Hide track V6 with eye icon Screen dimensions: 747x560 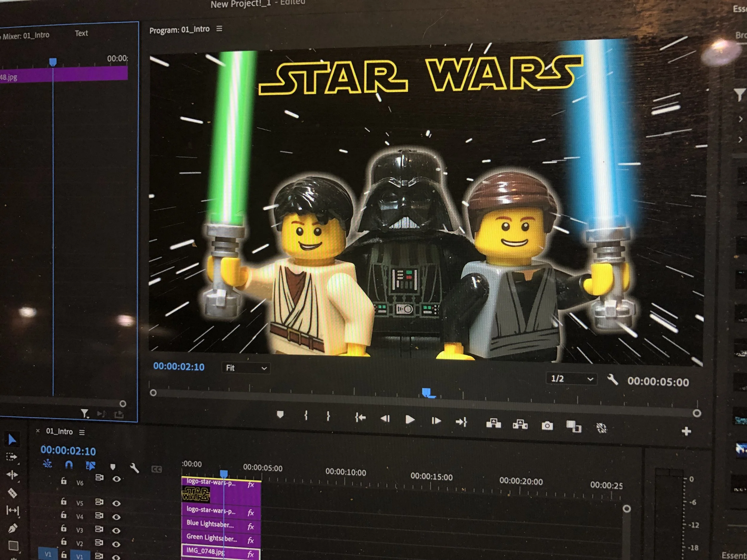pos(117,479)
